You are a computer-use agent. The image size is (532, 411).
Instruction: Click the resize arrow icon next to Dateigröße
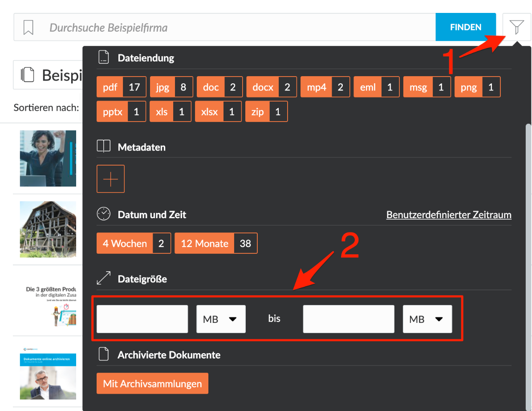pos(103,278)
